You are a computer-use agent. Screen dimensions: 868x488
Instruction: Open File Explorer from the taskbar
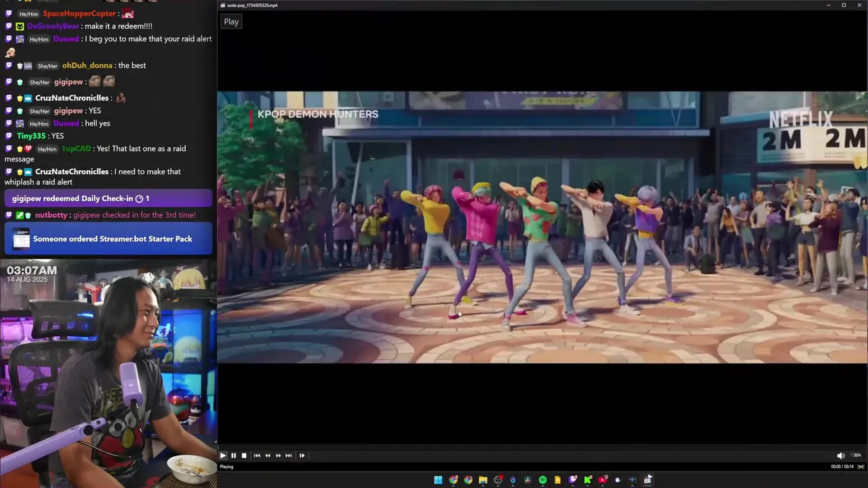pyautogui.click(x=483, y=480)
